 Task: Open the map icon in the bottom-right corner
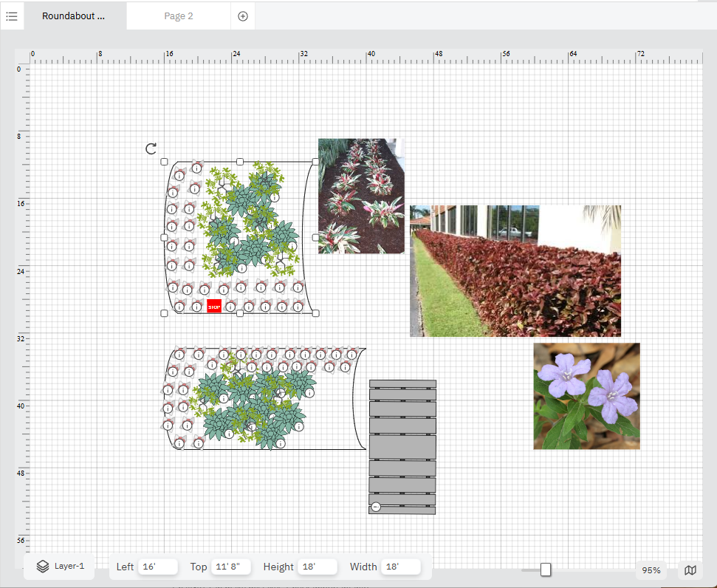[690, 570]
